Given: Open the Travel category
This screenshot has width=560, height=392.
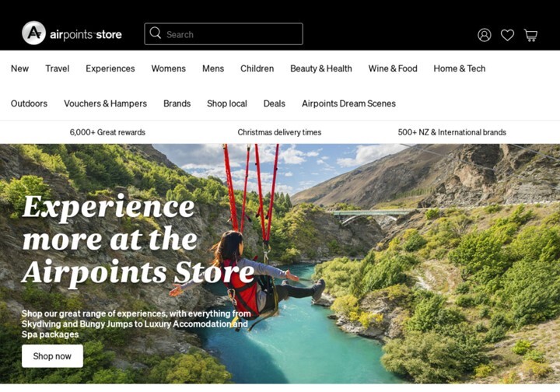Looking at the screenshot, I should tap(57, 68).
